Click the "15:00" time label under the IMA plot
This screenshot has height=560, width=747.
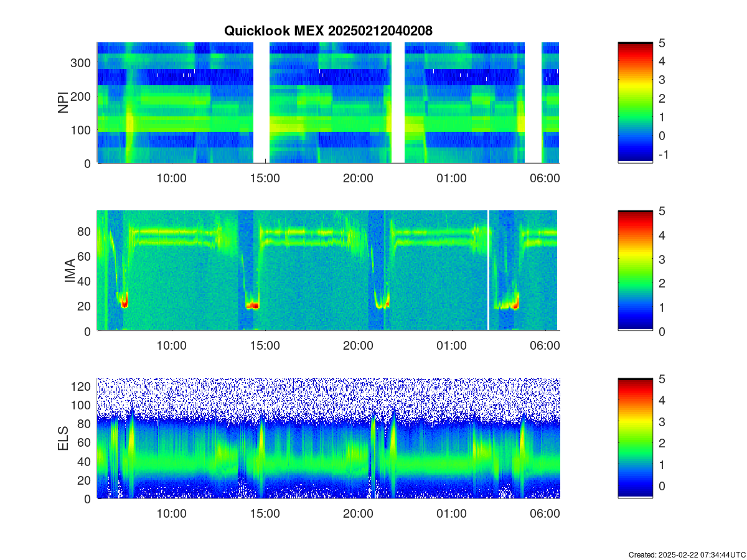pyautogui.click(x=265, y=346)
